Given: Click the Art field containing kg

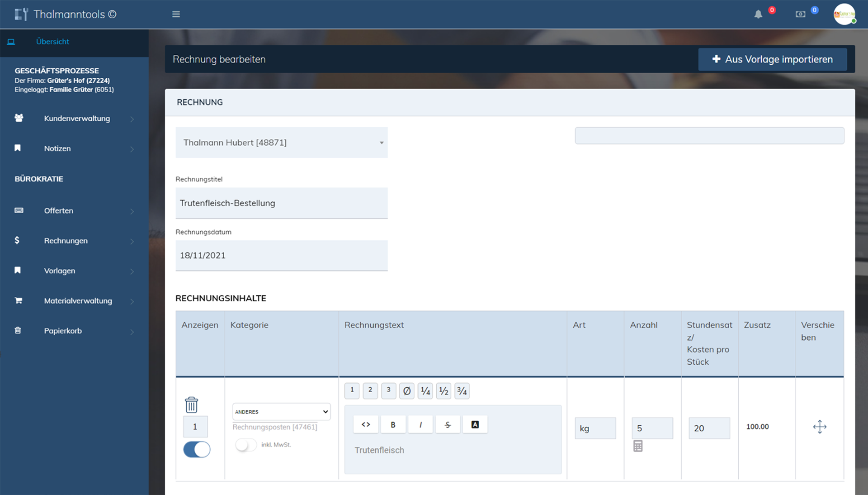Looking at the screenshot, I should click(595, 428).
